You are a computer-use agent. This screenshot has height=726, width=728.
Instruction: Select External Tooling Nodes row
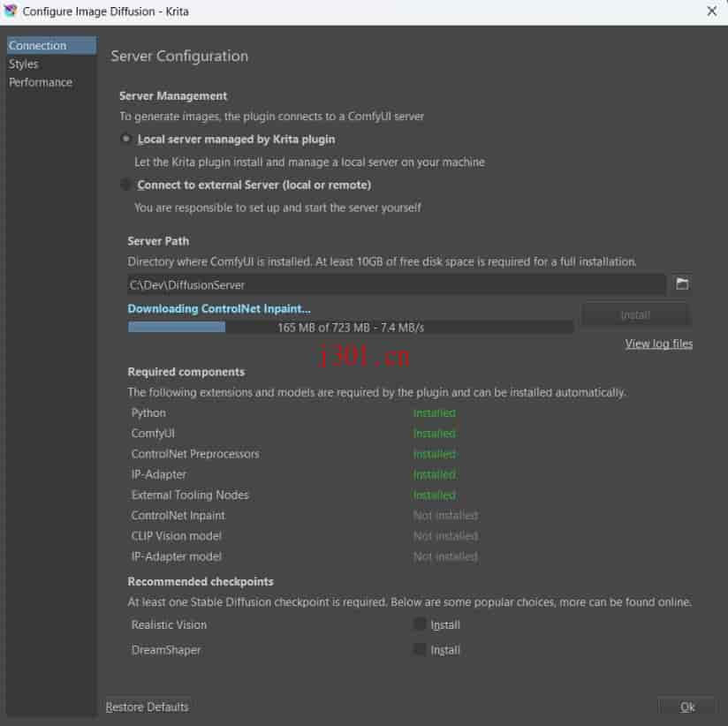[x=293, y=495]
